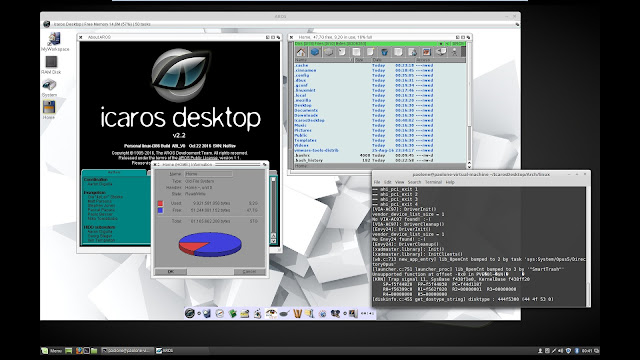Open the film camera dock icon
The image size is (640, 360).
click(x=335, y=313)
